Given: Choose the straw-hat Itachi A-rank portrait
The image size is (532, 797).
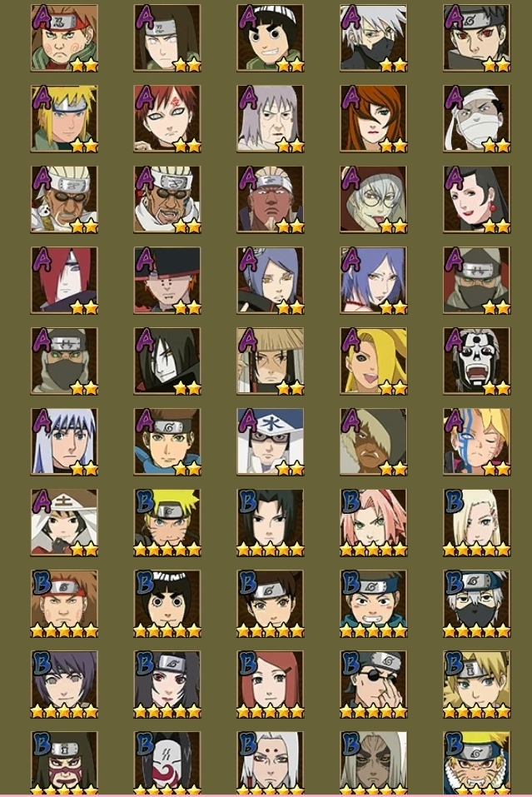Looking at the screenshot, I should tap(271, 361).
